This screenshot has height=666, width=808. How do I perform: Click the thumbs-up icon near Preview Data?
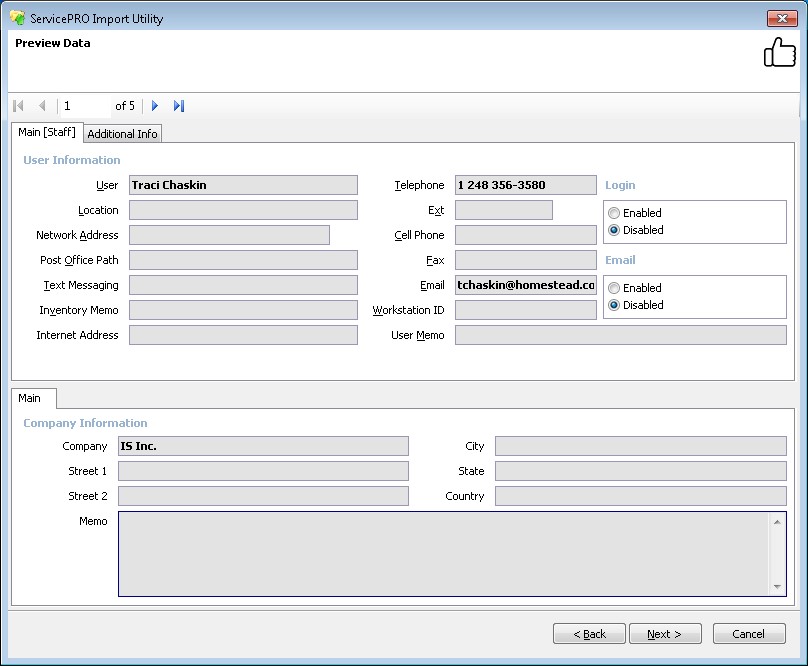coord(780,50)
